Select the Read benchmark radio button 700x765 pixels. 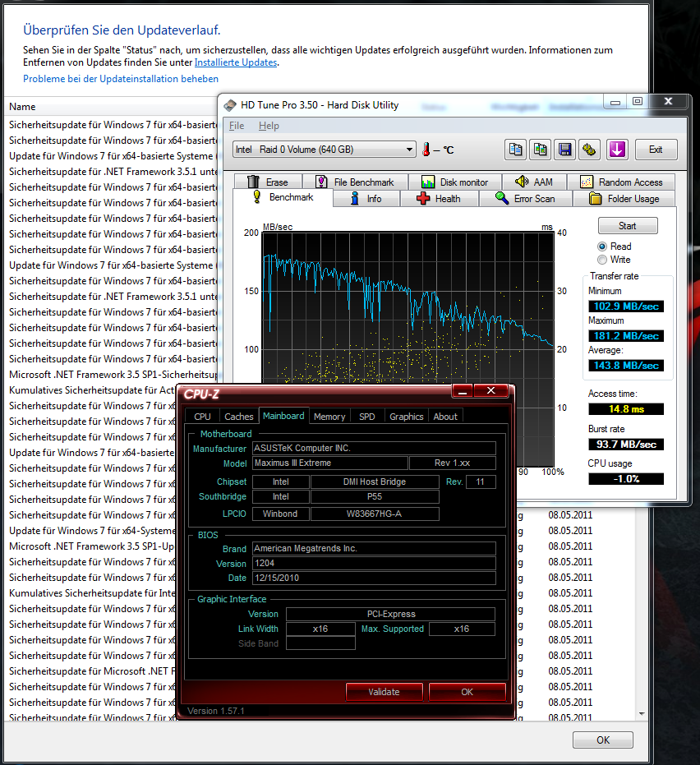603,245
